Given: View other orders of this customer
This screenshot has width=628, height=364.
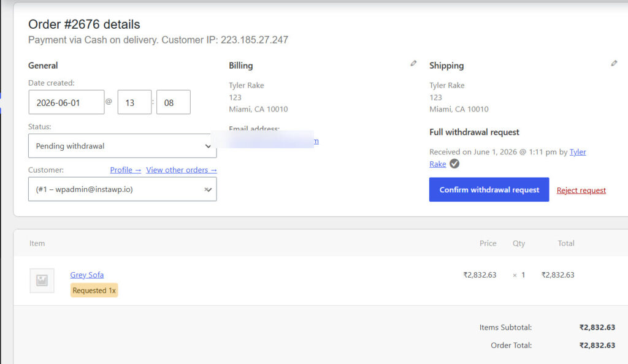Looking at the screenshot, I should (182, 170).
